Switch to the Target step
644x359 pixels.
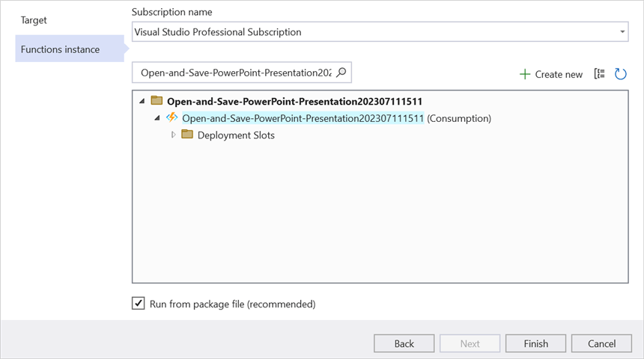tap(34, 20)
